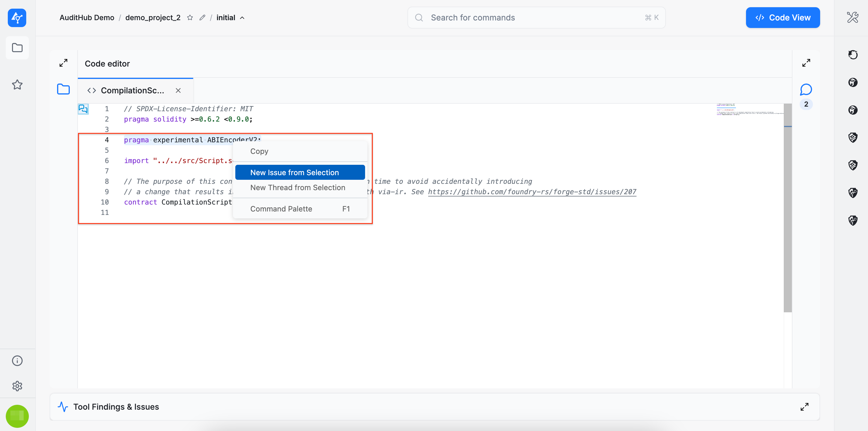868x431 pixels.
Task: Open the comments thread bubble icon
Action: pos(806,90)
